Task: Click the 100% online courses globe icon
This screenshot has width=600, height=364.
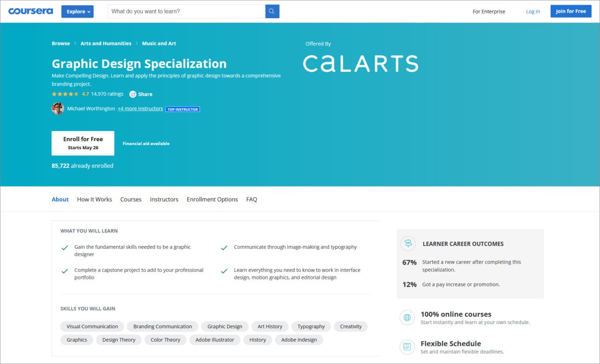Action: pos(407,318)
